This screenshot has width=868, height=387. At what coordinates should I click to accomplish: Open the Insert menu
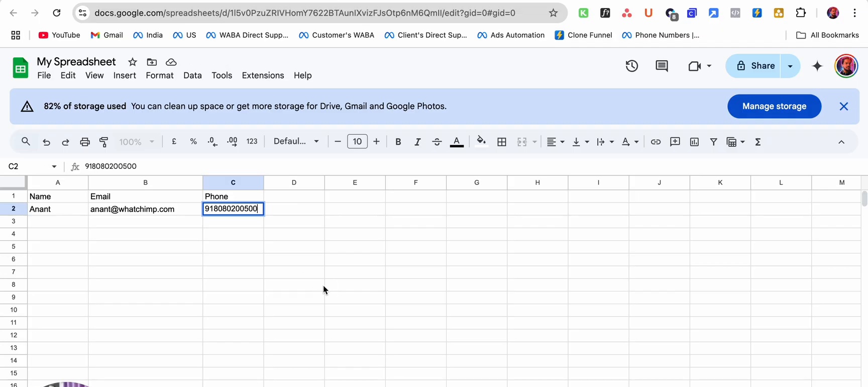pos(125,75)
